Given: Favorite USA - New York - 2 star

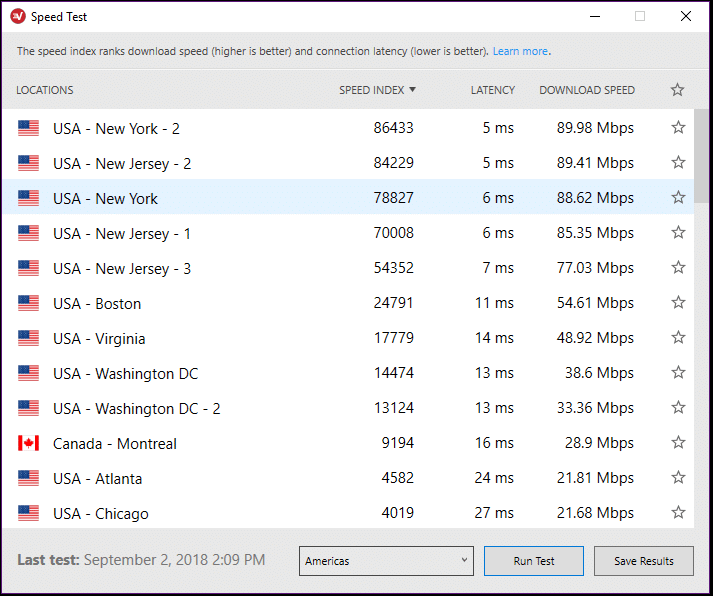Looking at the screenshot, I should pyautogui.click(x=678, y=127).
